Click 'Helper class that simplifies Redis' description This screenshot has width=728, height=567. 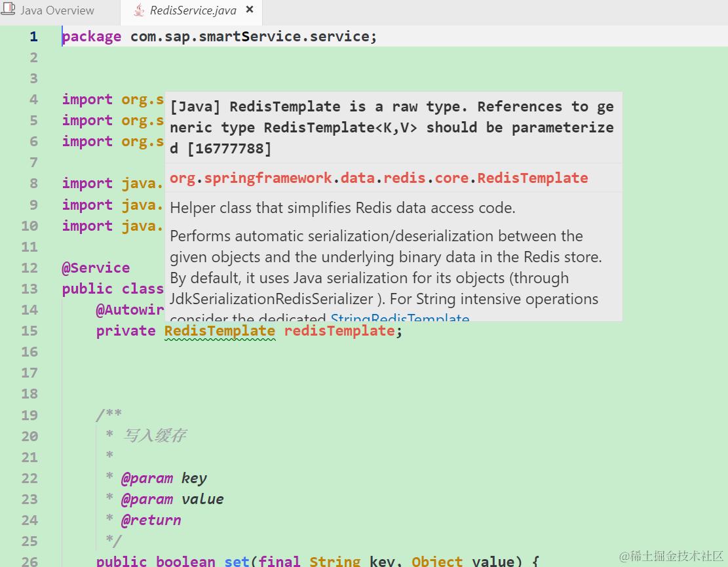coord(343,208)
